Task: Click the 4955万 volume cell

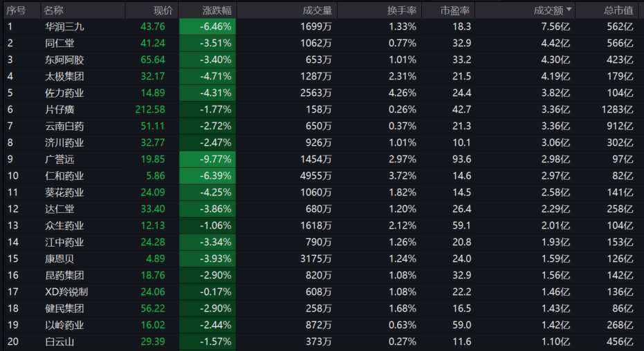Action: pos(316,176)
